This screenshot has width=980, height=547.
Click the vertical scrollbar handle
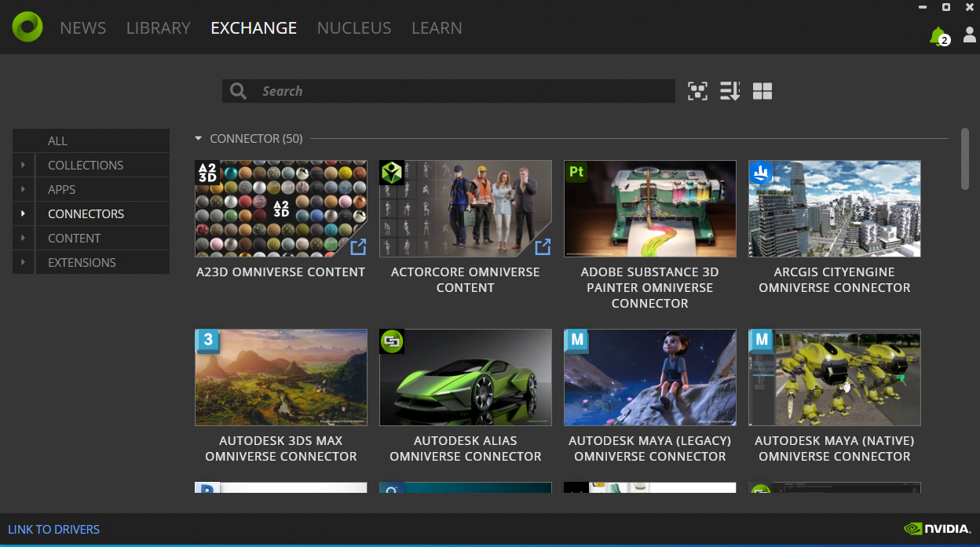965,159
